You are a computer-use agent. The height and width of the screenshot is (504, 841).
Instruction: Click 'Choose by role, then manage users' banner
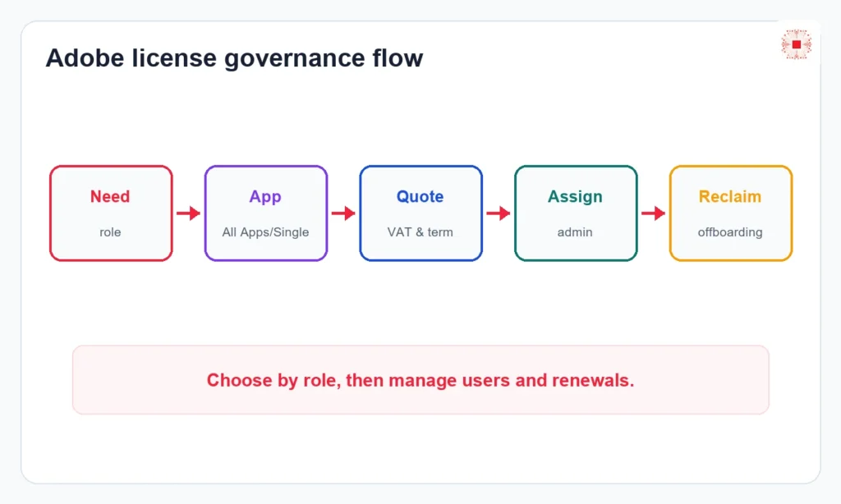click(420, 379)
